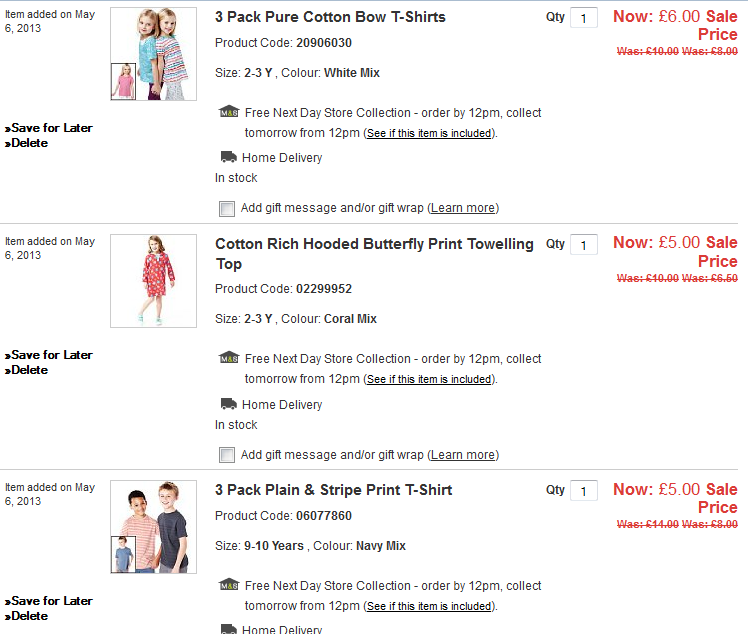Click home delivery truck icon for Towelling Top
Screen dimensions: 748x634
(229, 404)
